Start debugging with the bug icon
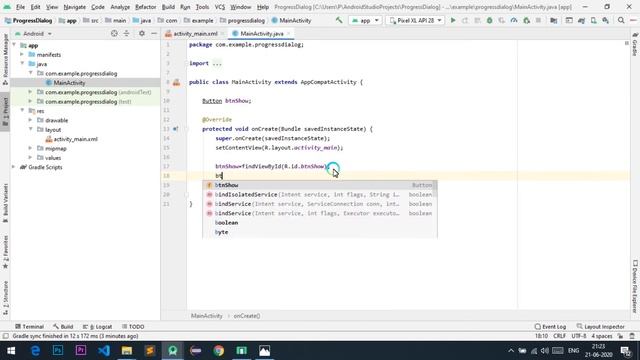 (x=489, y=20)
